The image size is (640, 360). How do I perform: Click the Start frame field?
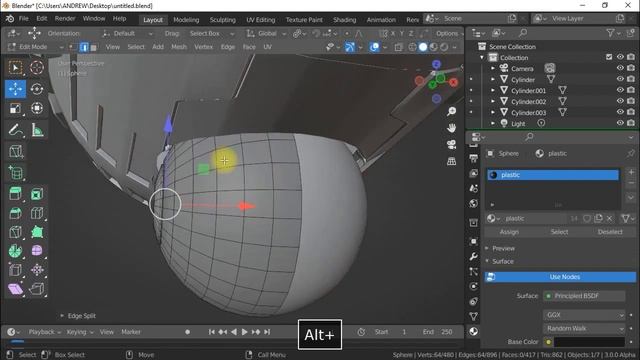pos(391,332)
